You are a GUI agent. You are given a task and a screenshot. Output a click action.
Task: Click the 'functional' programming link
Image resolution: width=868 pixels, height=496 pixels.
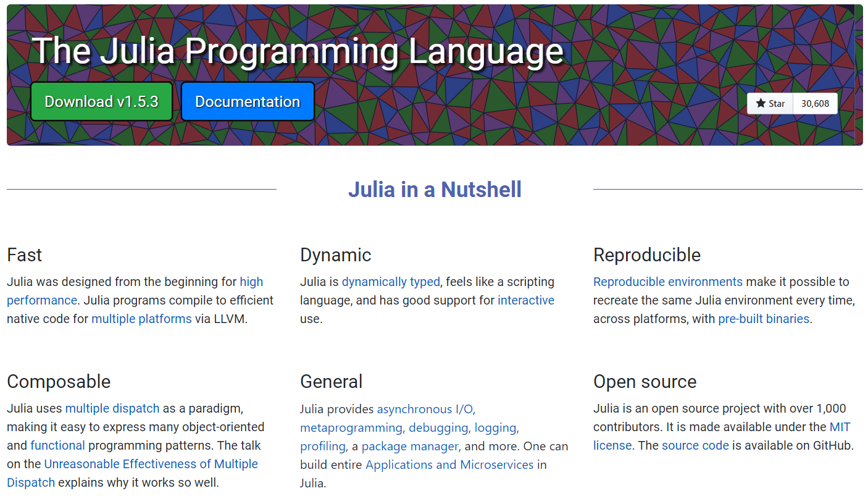coord(57,445)
